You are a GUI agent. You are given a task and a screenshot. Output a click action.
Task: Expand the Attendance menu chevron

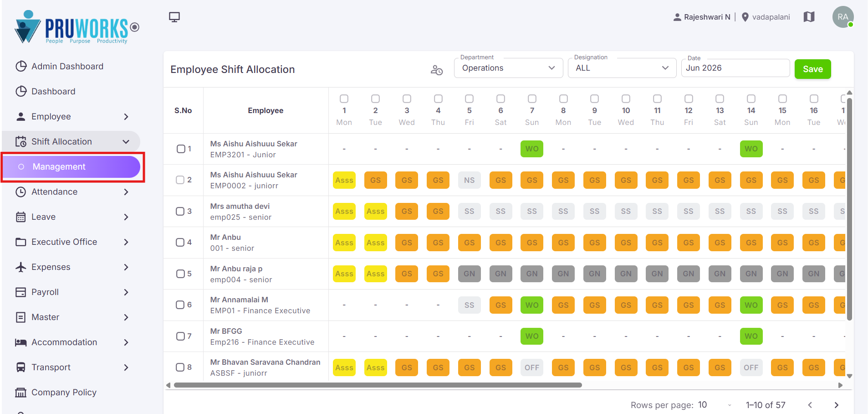click(x=126, y=192)
